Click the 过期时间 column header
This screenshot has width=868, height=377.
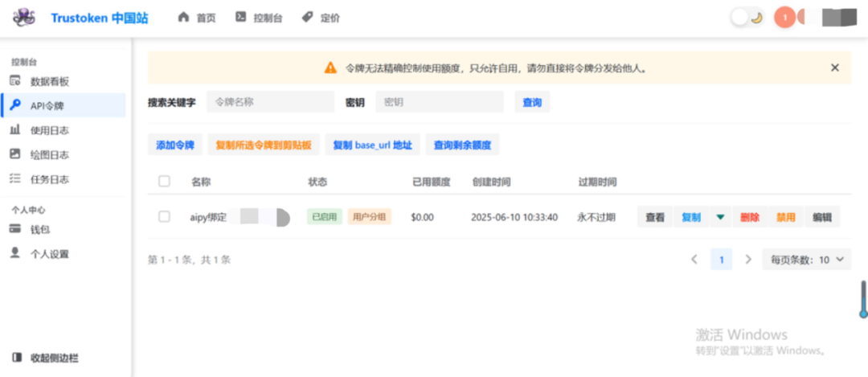tap(597, 182)
